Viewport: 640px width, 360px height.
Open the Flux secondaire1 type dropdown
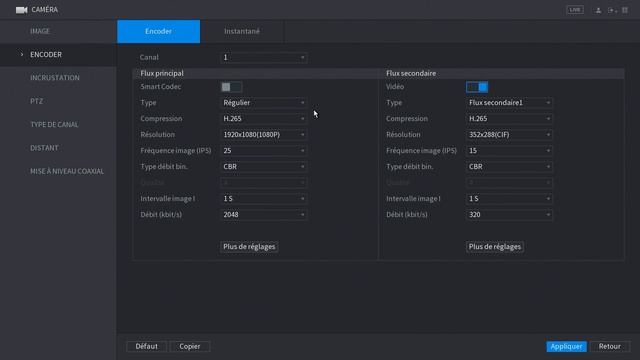pyautogui.click(x=509, y=103)
